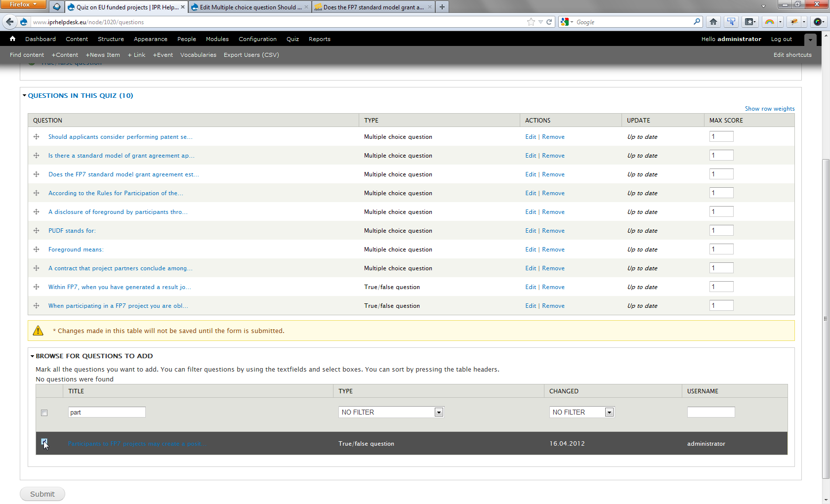
Task: Click the home icon in admin menu
Action: (x=12, y=39)
